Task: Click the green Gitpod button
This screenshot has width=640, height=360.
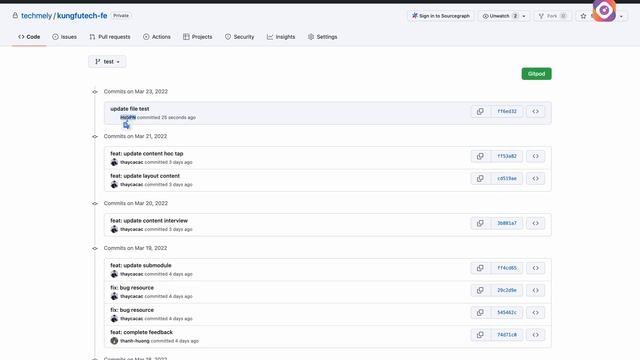Action: [x=536, y=74]
